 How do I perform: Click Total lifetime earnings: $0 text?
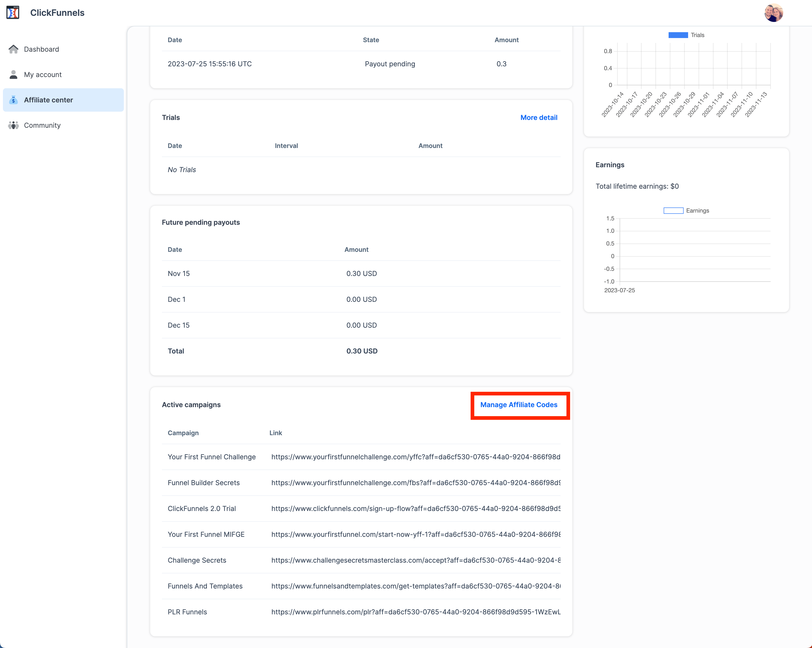(637, 186)
